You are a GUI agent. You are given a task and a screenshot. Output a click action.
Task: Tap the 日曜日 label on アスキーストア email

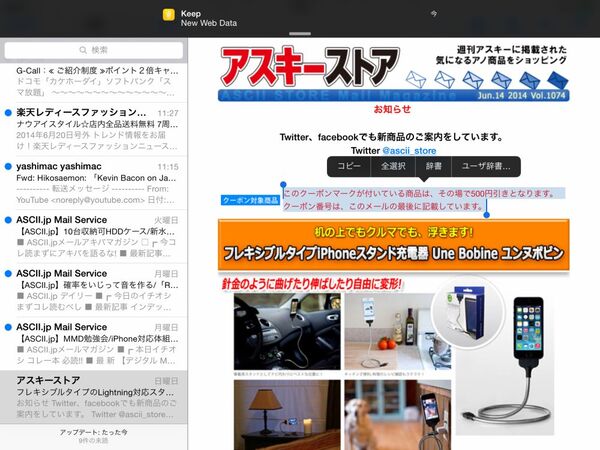(x=166, y=381)
